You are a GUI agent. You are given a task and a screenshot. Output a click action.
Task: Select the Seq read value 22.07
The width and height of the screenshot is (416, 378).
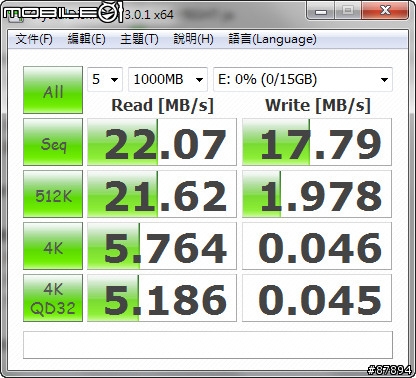click(x=162, y=142)
